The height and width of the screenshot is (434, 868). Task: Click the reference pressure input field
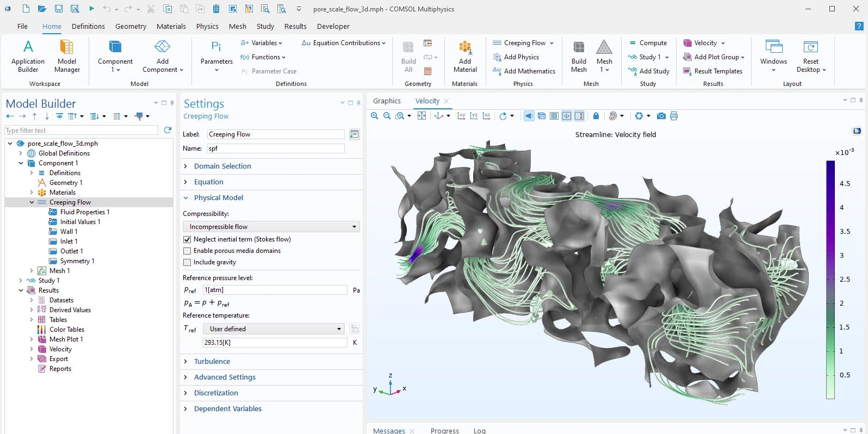tap(275, 290)
